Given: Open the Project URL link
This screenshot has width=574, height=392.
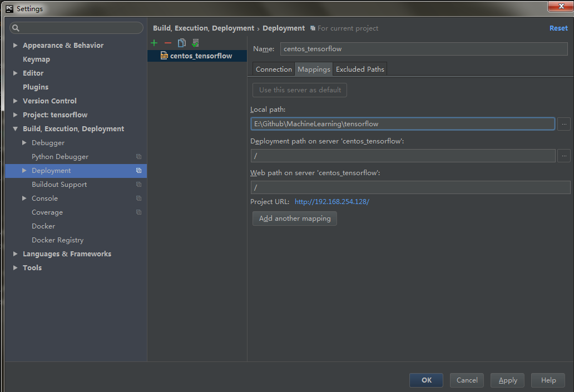Looking at the screenshot, I should pos(331,202).
